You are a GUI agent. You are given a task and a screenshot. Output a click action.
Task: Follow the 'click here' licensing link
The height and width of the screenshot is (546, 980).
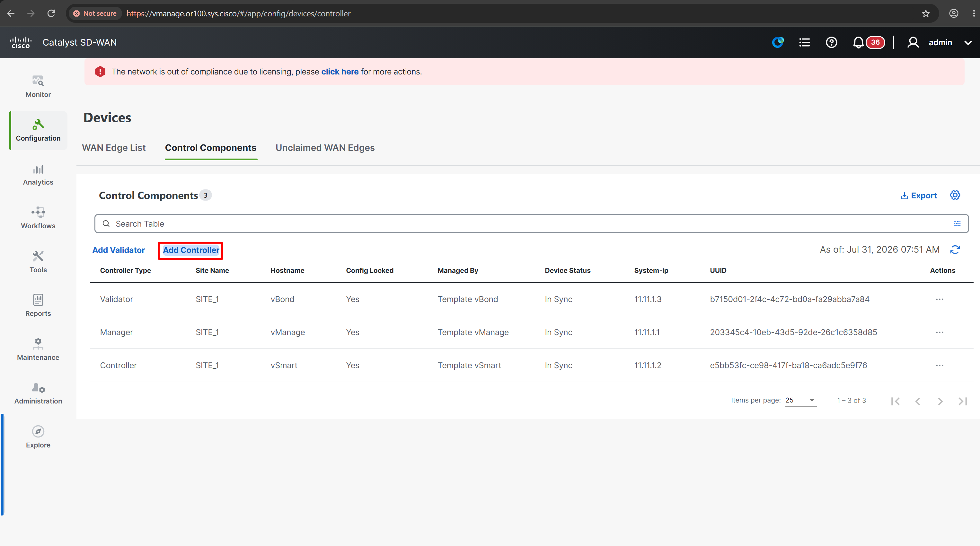340,72
